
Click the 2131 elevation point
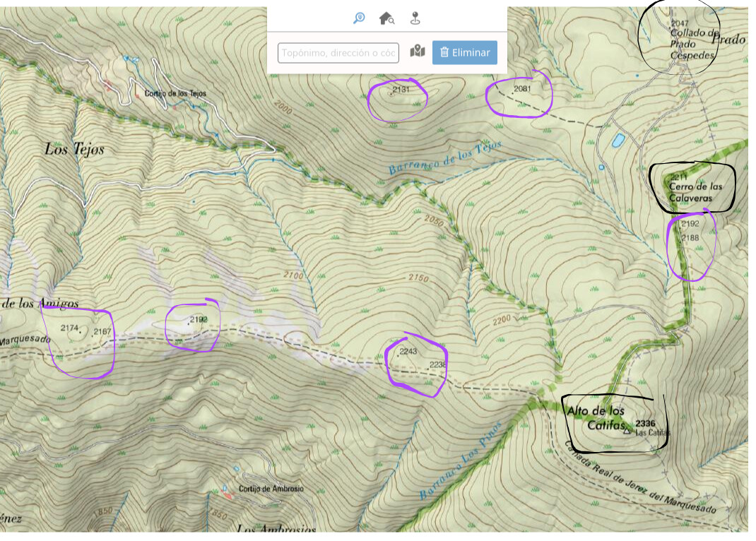pos(401,90)
